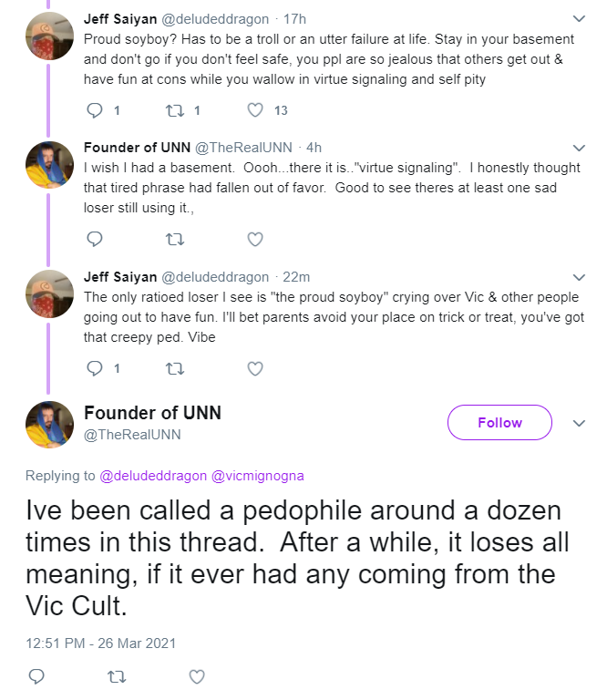The image size is (607, 700).
Task: Reply to Founder of UNN's 4h tweet
Action: pos(95,240)
